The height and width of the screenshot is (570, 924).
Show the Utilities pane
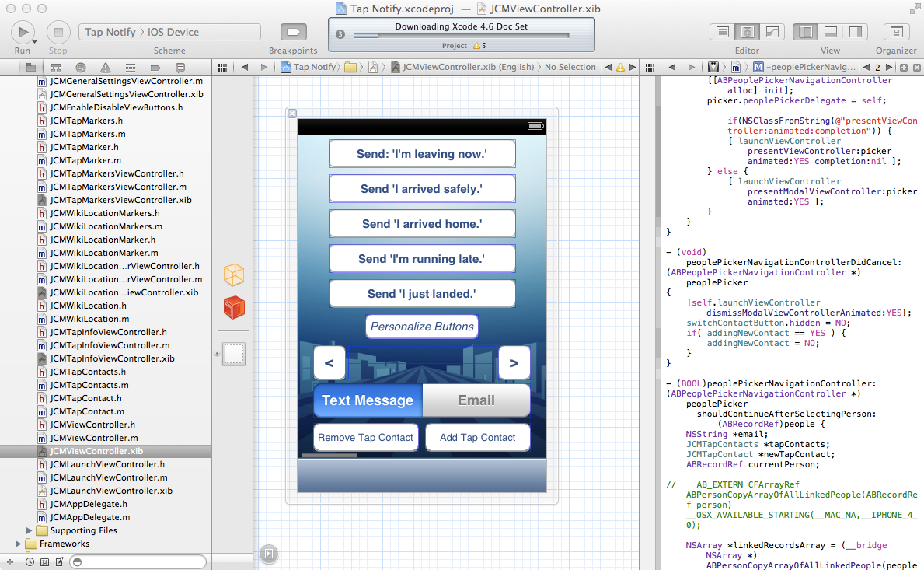tap(855, 32)
